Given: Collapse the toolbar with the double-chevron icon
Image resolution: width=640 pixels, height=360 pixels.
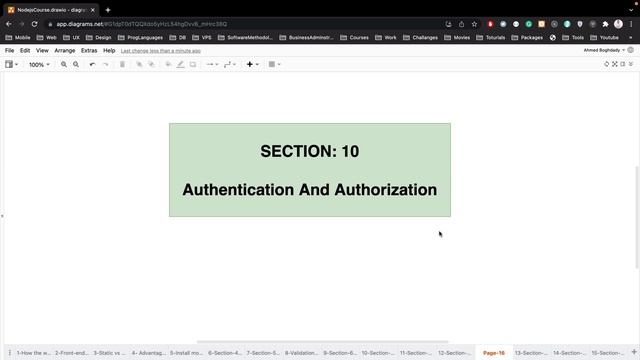Looking at the screenshot, I should click(631, 64).
